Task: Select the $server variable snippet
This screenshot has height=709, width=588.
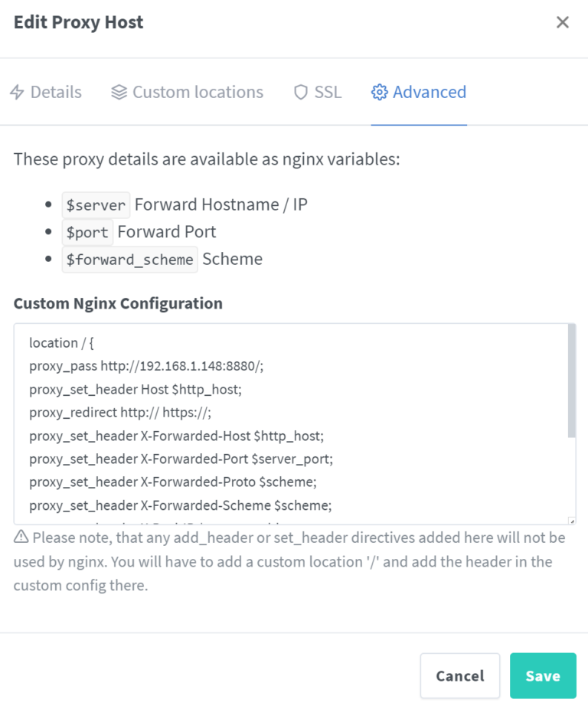Action: coord(95,204)
